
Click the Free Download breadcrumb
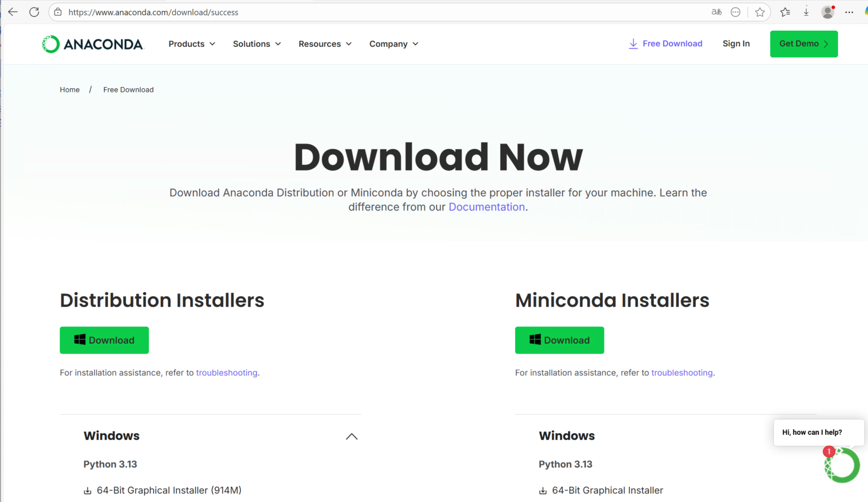(x=129, y=90)
